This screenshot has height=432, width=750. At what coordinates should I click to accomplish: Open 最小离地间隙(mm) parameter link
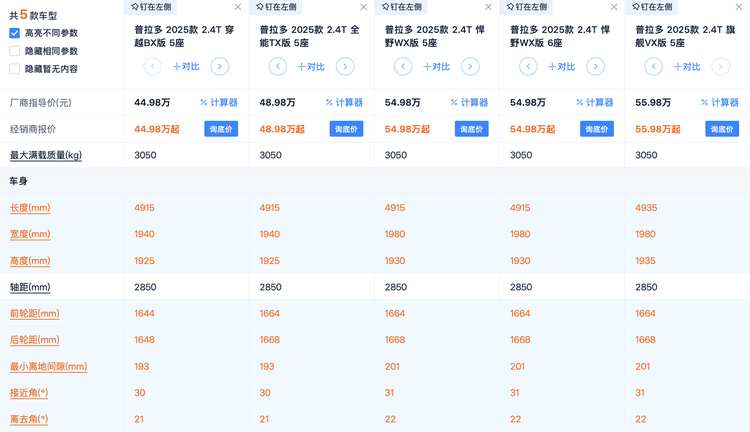(x=48, y=367)
